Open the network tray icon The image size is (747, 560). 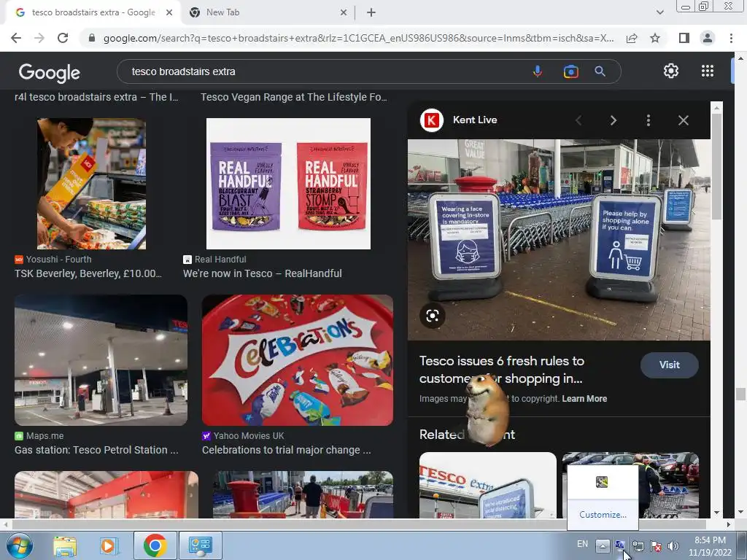click(x=638, y=546)
